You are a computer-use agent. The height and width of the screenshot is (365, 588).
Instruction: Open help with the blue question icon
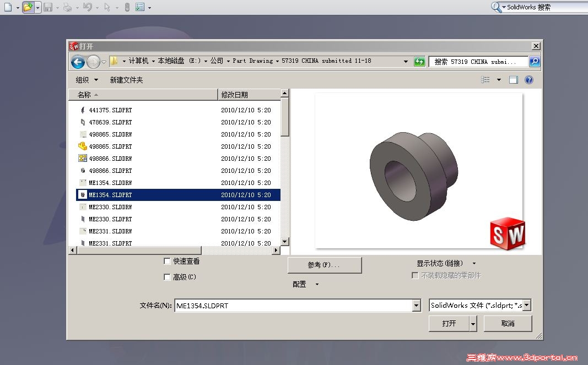tap(528, 79)
